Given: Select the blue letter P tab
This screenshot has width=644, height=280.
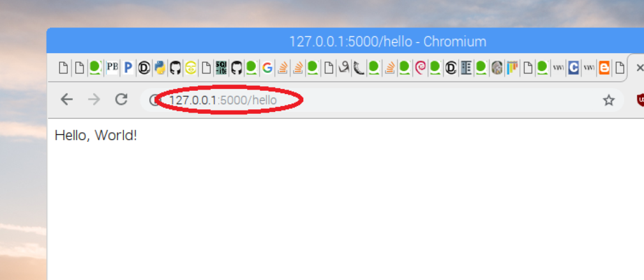Looking at the screenshot, I should [128, 67].
